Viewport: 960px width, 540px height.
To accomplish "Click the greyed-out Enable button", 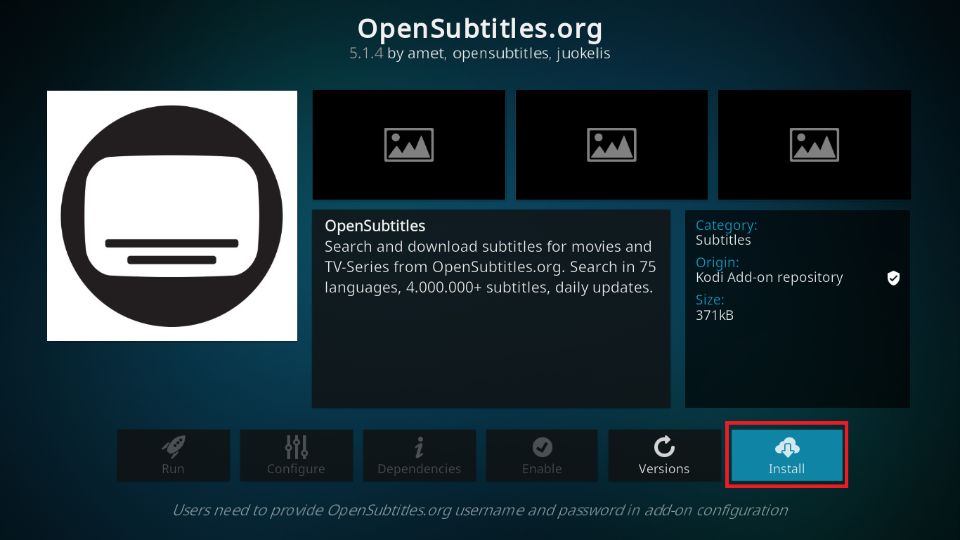I will 542,455.
